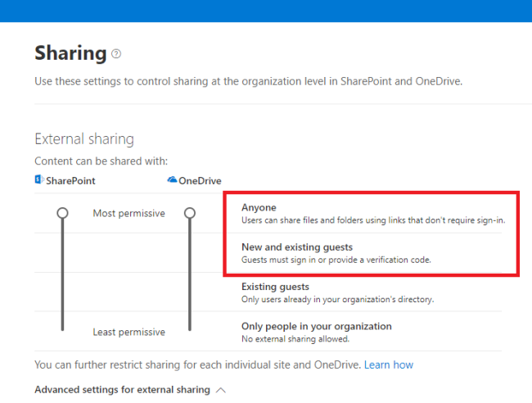This screenshot has width=532, height=403.
Task: Click the Advanced settings for external sharing label
Action: pos(122,390)
